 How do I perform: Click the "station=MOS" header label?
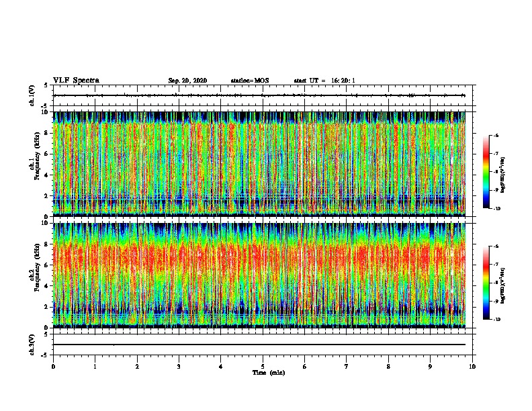coord(250,81)
